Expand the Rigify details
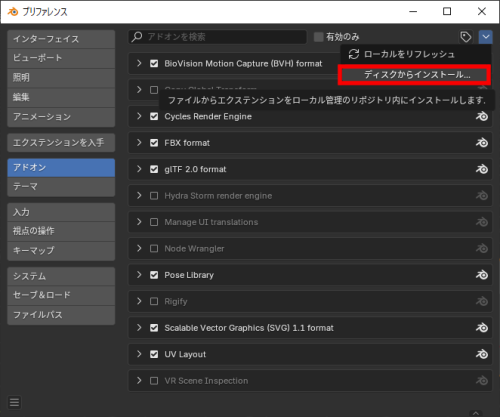The height and width of the screenshot is (417, 500). click(139, 301)
